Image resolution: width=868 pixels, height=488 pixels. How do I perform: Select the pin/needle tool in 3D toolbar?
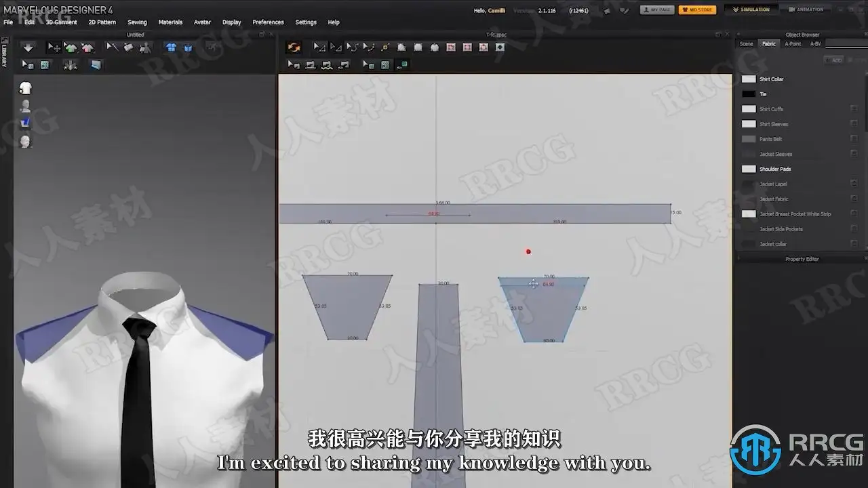pyautogui.click(x=112, y=47)
